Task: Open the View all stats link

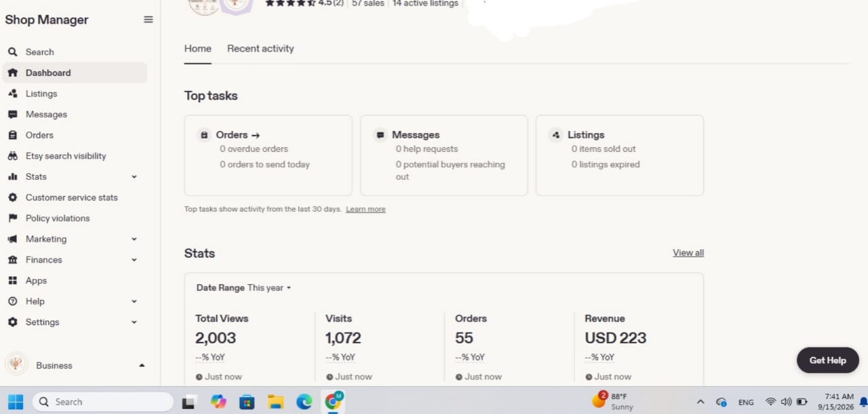Action: [x=688, y=252]
